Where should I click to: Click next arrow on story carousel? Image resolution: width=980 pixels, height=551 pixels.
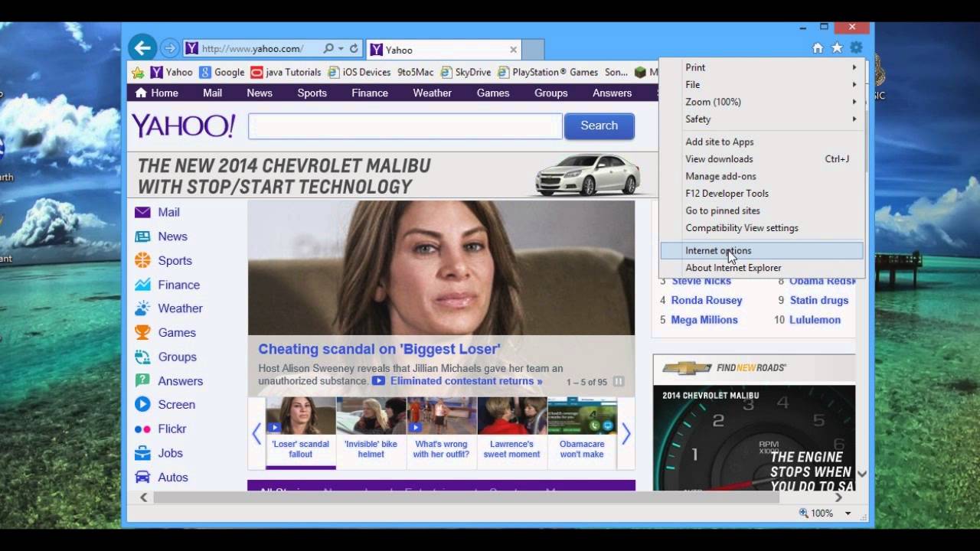pos(626,434)
